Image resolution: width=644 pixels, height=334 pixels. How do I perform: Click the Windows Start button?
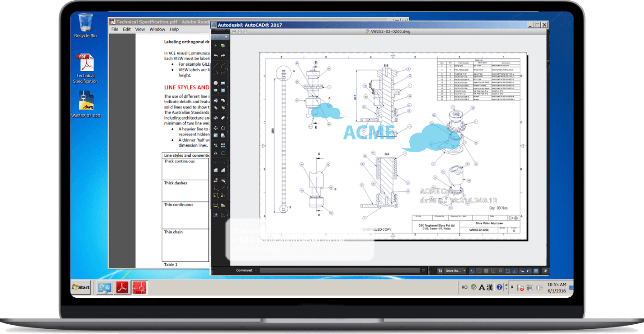[81, 287]
